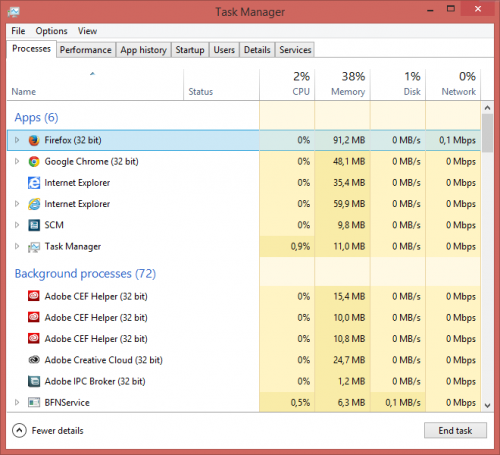The width and height of the screenshot is (500, 455).
Task: Switch to the Performance tab
Action: point(86,50)
